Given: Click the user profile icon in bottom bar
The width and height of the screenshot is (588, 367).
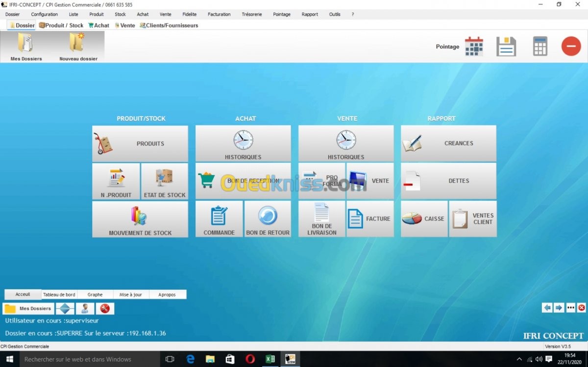Looking at the screenshot, I should (85, 309).
